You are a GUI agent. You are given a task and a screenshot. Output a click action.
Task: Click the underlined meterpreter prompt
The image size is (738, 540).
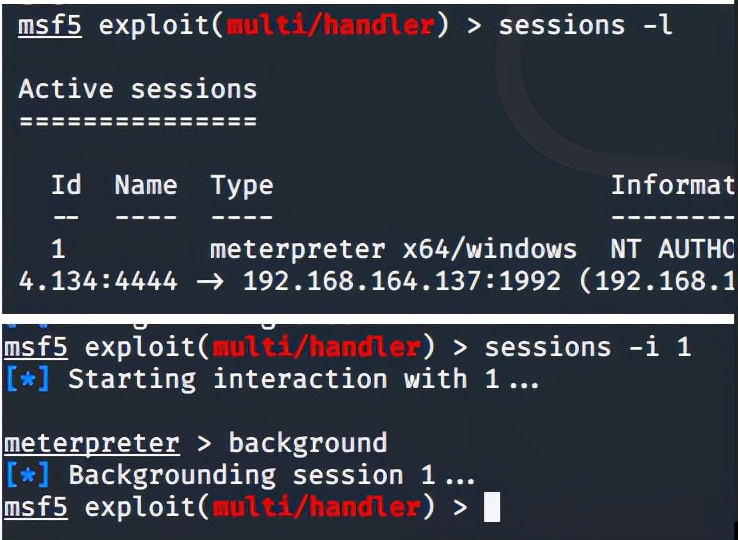pyautogui.click(x=92, y=443)
